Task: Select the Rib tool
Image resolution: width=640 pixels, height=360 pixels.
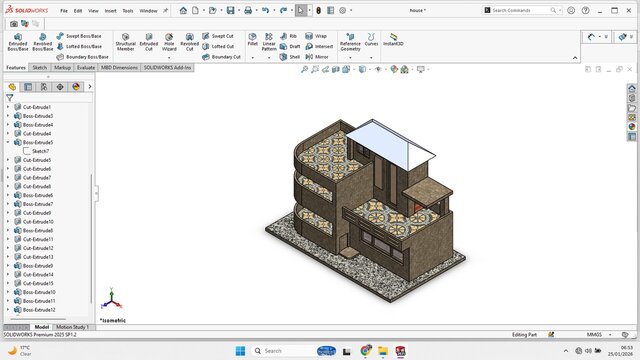Action: coord(289,36)
